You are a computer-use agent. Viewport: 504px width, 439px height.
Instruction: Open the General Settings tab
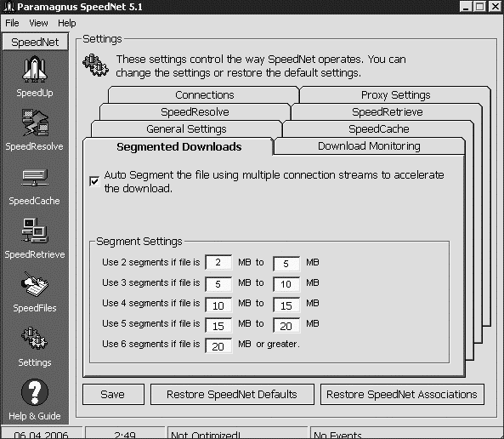coord(186,129)
